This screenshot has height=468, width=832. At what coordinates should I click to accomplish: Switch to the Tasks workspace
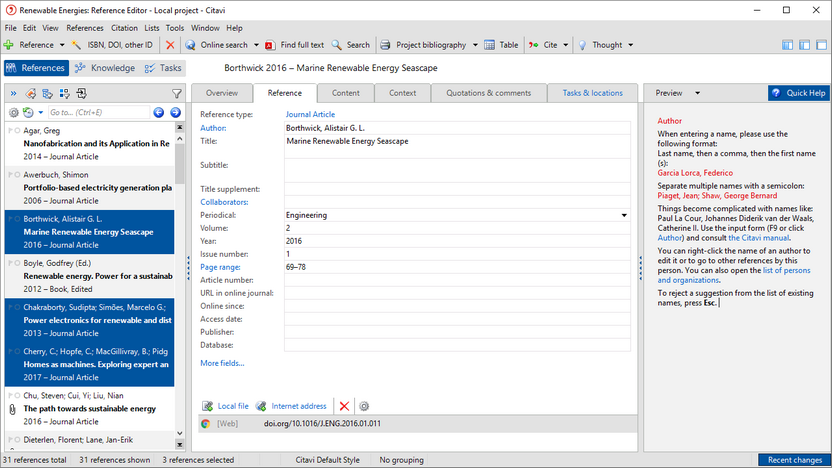pos(163,68)
